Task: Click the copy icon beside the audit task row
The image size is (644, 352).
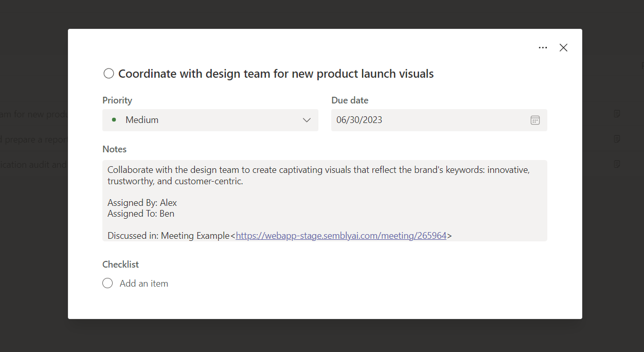Action: pos(617,164)
